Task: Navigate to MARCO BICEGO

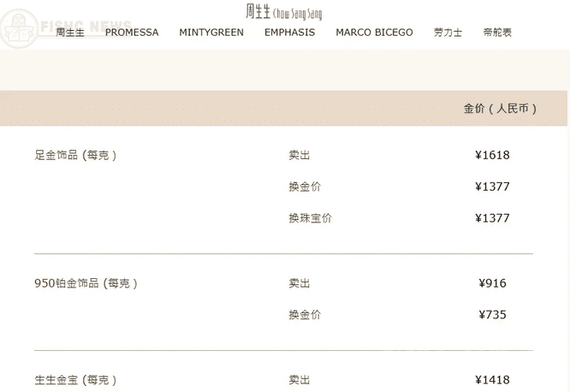Action: coord(374,33)
